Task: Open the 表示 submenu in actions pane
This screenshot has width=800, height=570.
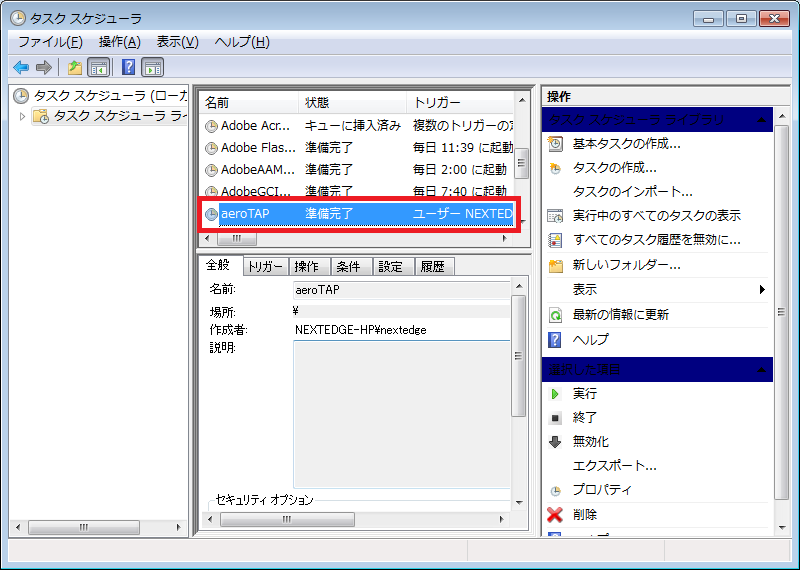Action: point(657,290)
